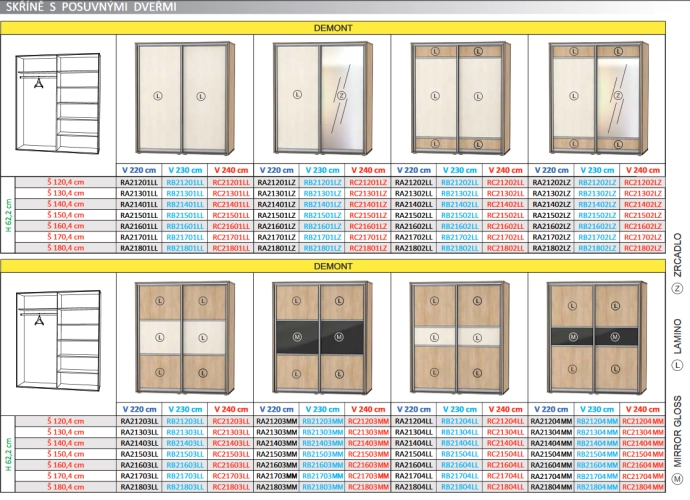
Task: Click product code RB21603MM
Action: point(323,465)
